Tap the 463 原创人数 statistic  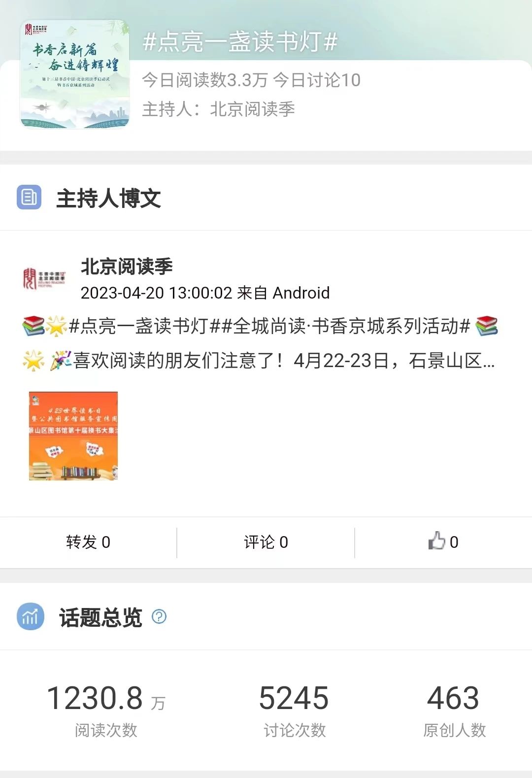point(454,710)
